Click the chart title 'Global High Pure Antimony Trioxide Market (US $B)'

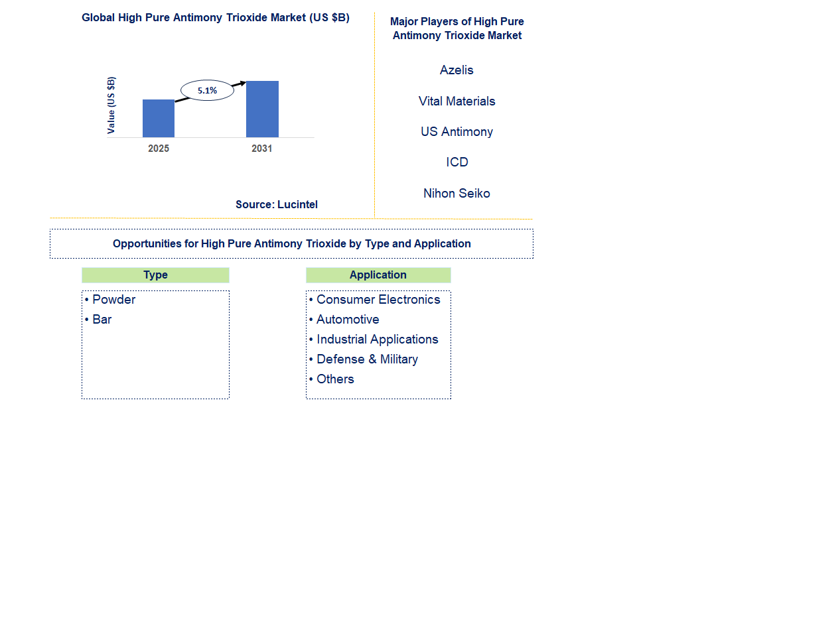pyautogui.click(x=216, y=18)
